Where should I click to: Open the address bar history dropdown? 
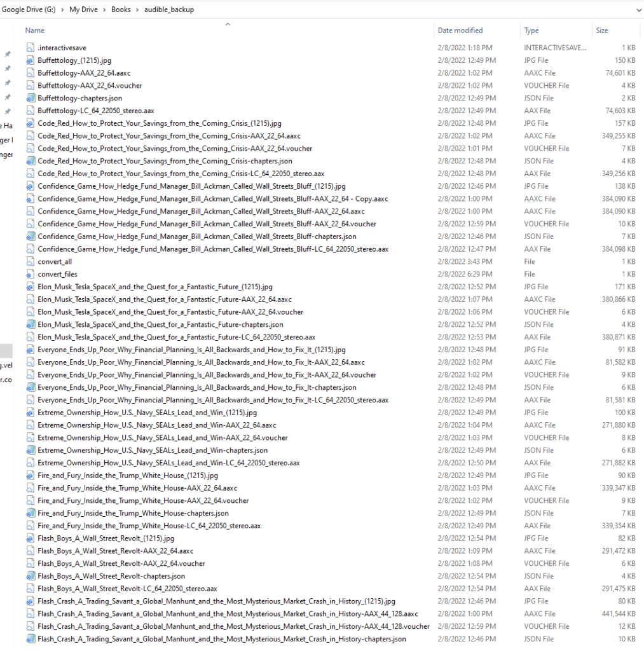pos(638,10)
